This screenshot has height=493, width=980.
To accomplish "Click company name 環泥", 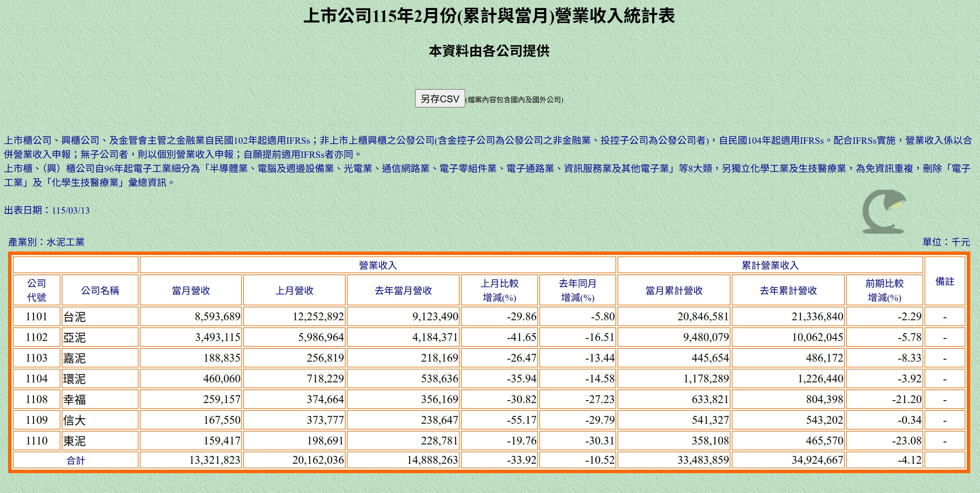I will coord(75,379).
